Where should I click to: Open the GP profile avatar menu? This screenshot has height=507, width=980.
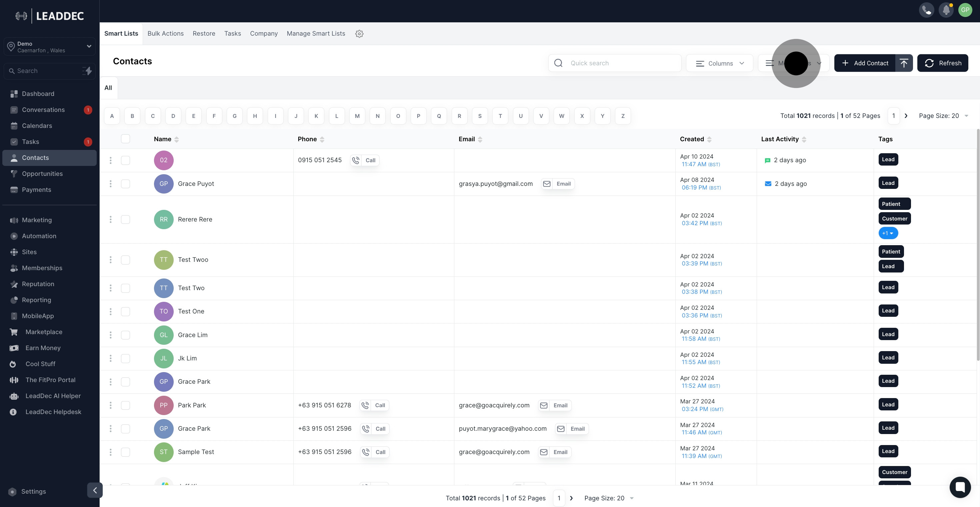[965, 10]
